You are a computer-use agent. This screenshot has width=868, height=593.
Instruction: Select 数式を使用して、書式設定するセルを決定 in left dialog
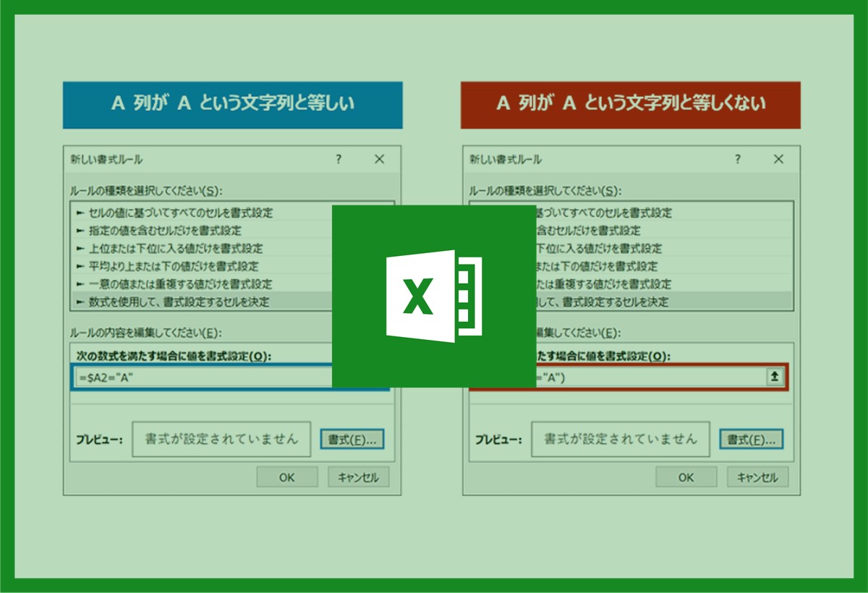[x=178, y=302]
